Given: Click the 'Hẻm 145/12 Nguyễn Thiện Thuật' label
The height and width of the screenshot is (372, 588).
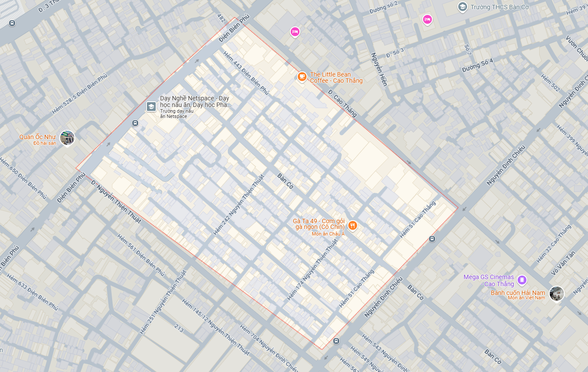Looking at the screenshot, I should [x=215, y=327].
